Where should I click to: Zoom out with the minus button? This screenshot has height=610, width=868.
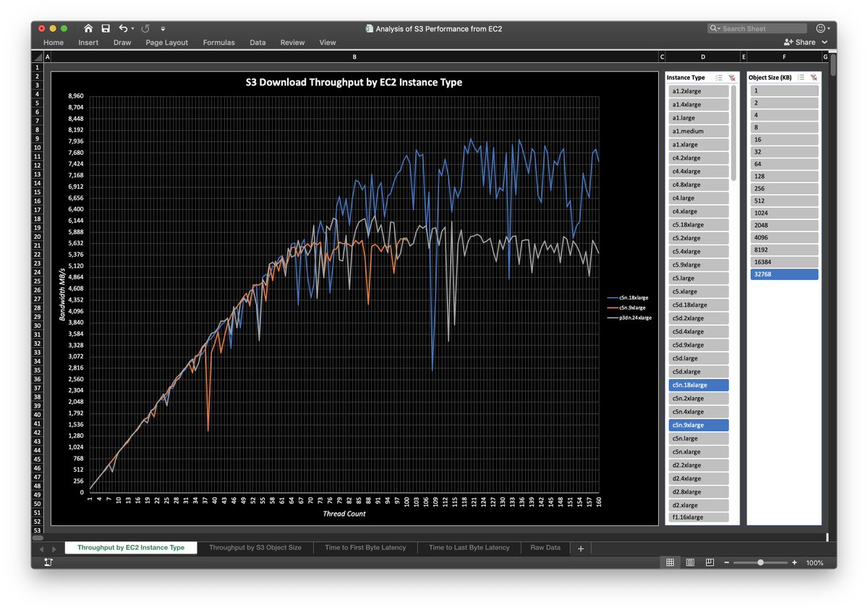[727, 562]
